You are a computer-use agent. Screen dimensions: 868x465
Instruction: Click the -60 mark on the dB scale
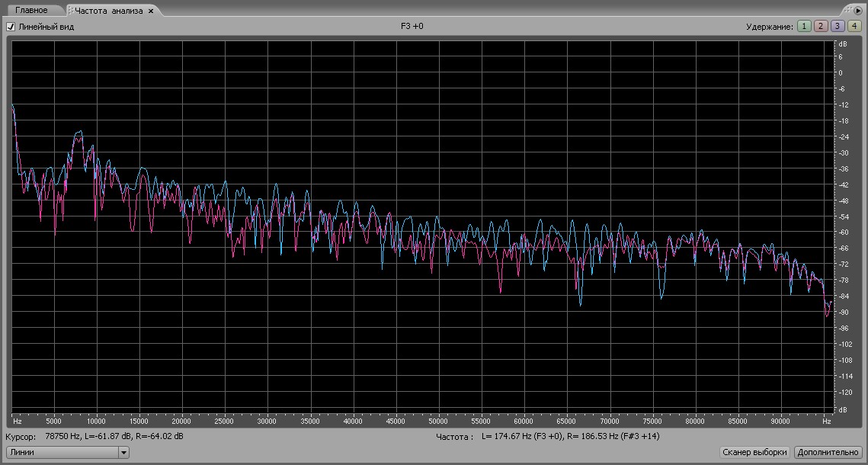(x=842, y=232)
